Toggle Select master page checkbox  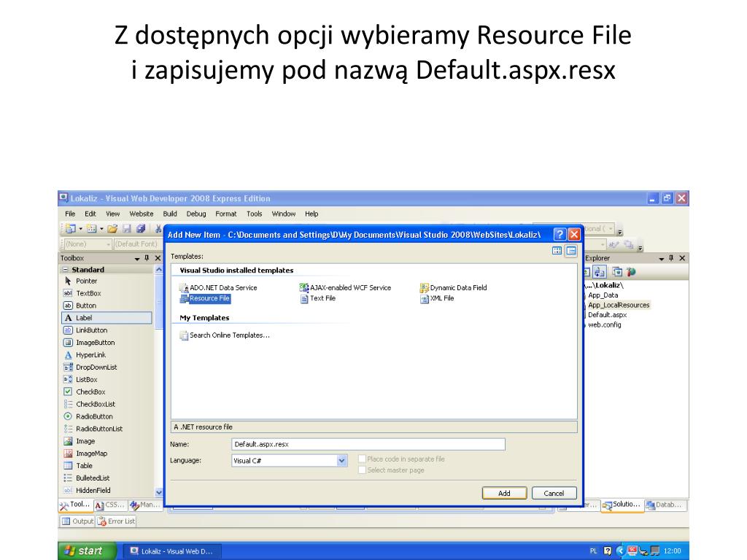click(x=362, y=470)
